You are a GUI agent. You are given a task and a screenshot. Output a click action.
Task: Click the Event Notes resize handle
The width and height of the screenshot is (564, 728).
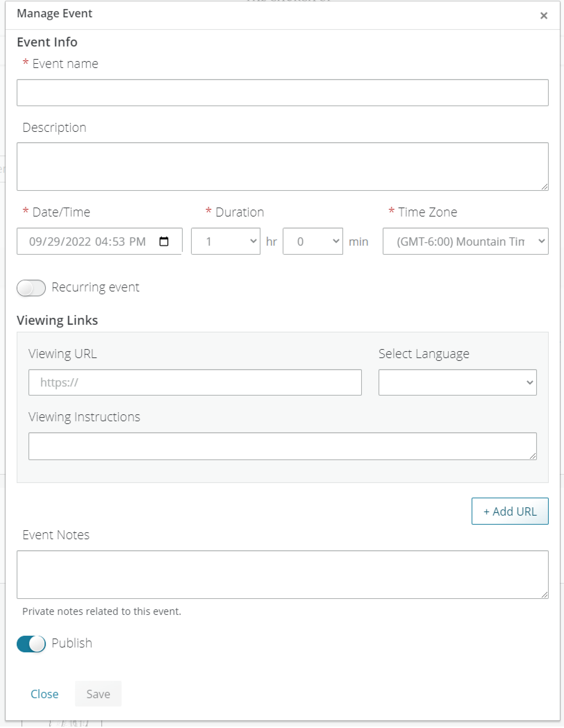coord(545,595)
